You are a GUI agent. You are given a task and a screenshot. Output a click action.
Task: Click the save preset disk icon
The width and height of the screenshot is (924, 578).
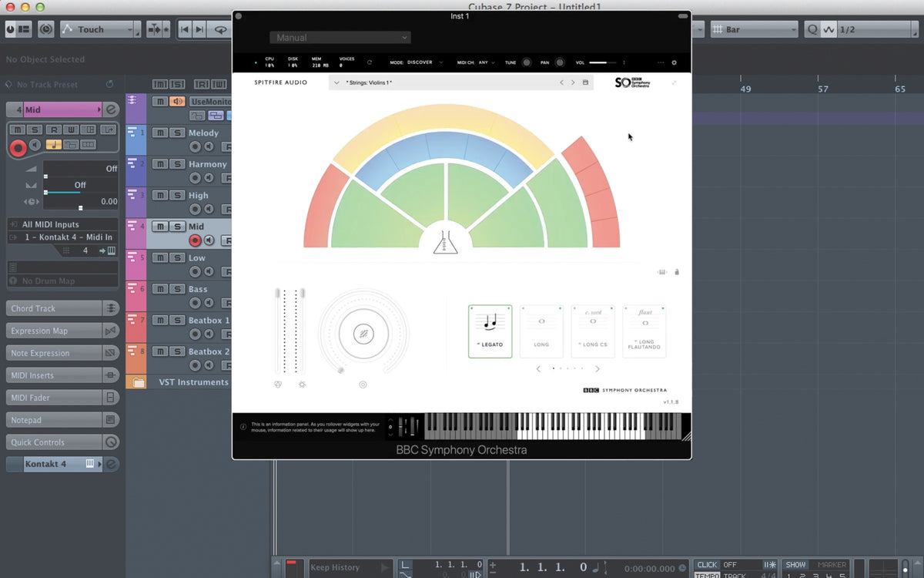tap(585, 82)
